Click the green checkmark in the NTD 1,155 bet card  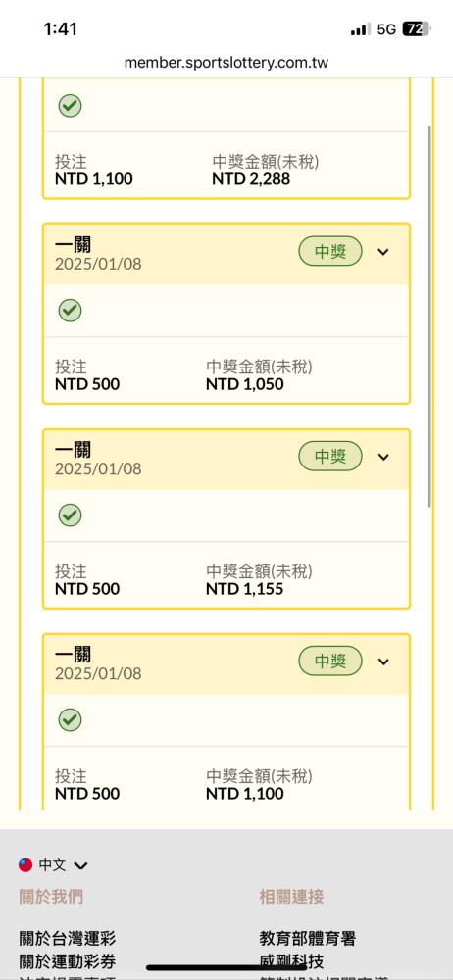(70, 515)
